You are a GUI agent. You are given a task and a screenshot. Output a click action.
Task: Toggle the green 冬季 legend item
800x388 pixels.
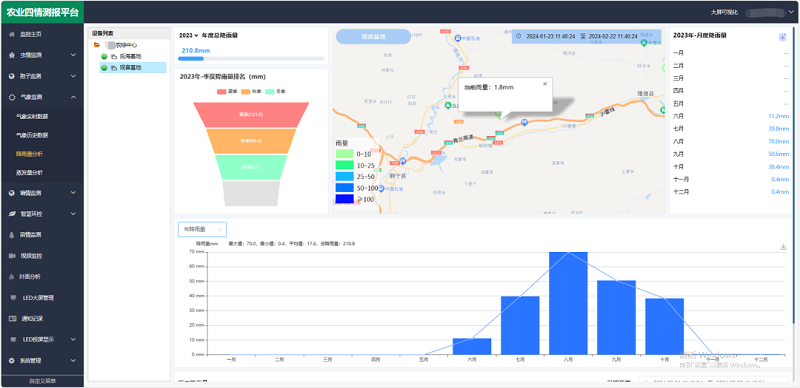(275, 91)
